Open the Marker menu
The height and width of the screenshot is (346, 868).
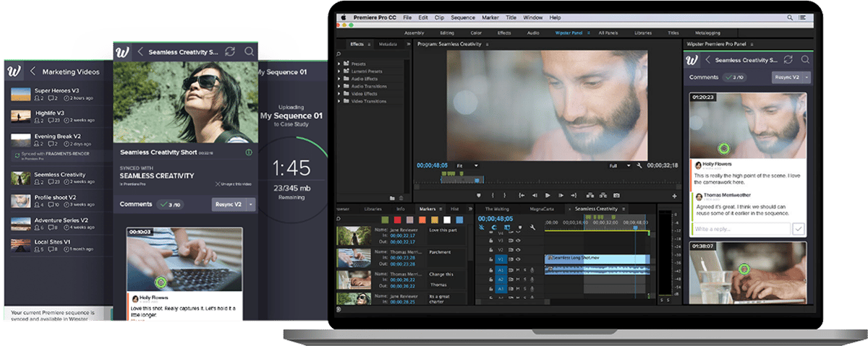click(x=490, y=17)
